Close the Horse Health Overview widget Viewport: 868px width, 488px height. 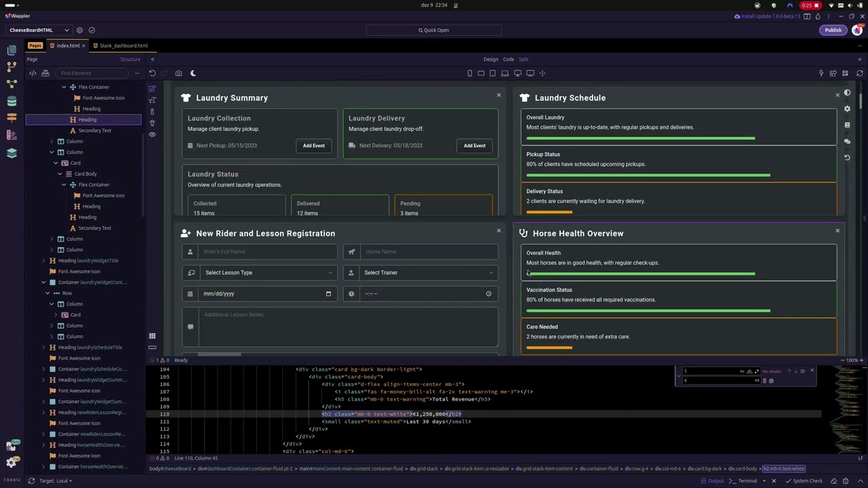(x=837, y=230)
